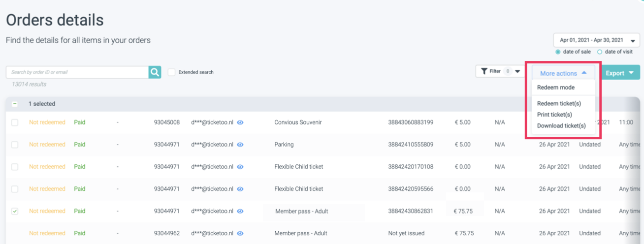The width and height of the screenshot is (644, 244).
Task: Open the Filter dropdown arrow
Action: click(517, 71)
